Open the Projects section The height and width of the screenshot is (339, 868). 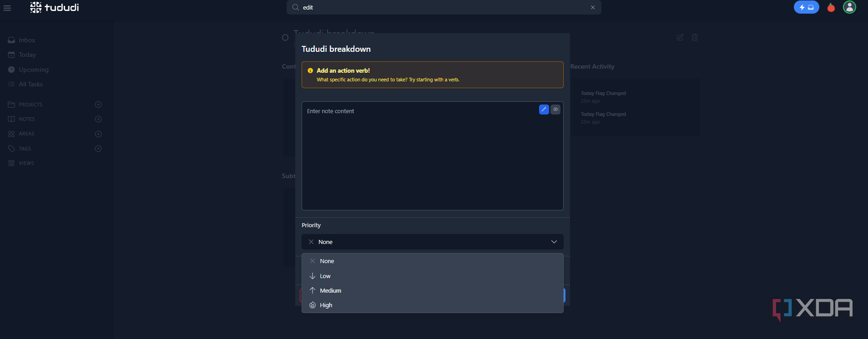(x=30, y=105)
